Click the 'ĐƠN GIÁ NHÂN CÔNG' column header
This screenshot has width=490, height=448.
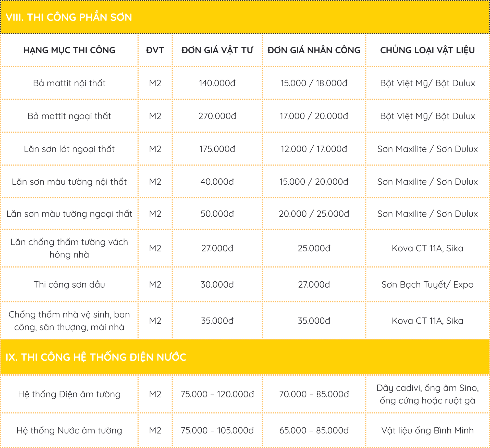[x=314, y=50]
